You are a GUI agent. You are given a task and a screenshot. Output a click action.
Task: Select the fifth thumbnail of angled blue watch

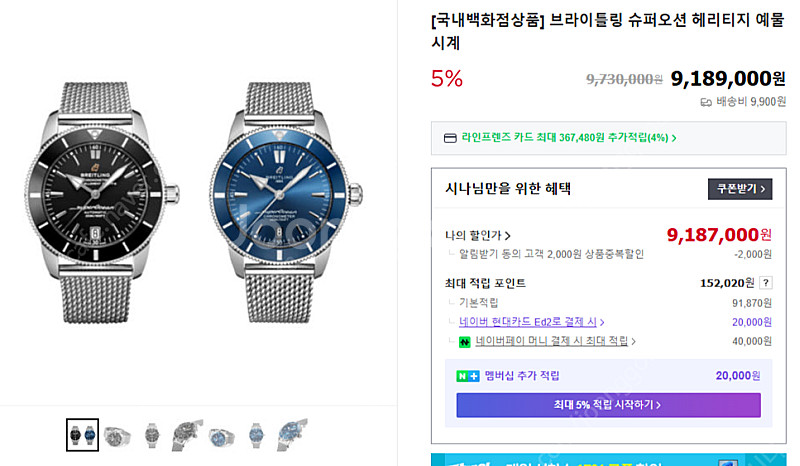(x=221, y=435)
